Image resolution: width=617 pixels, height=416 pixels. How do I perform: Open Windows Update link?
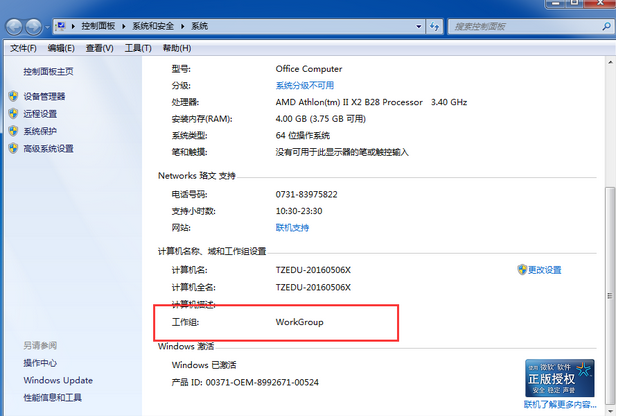(58, 380)
